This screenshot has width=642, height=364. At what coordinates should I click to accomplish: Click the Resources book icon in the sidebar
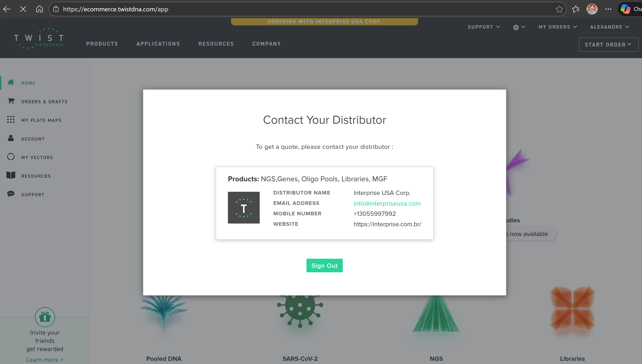click(x=11, y=175)
